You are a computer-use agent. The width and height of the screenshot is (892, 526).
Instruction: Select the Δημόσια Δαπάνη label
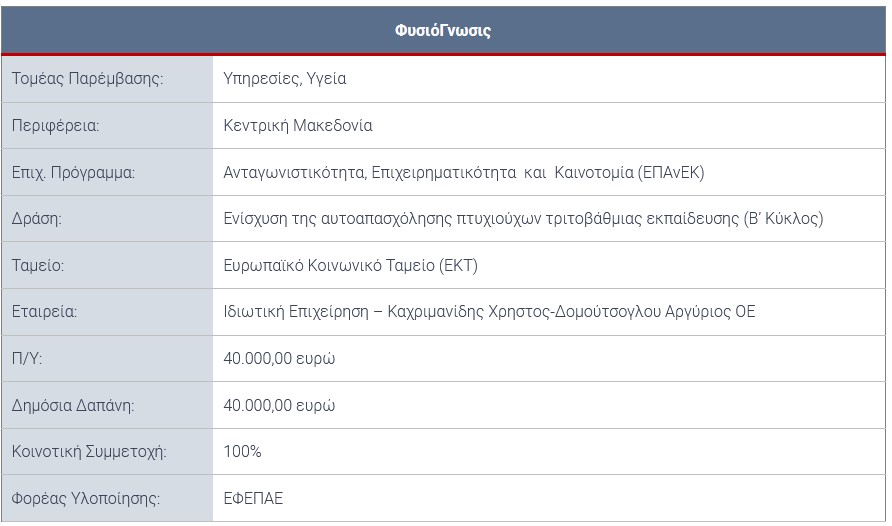73,405
